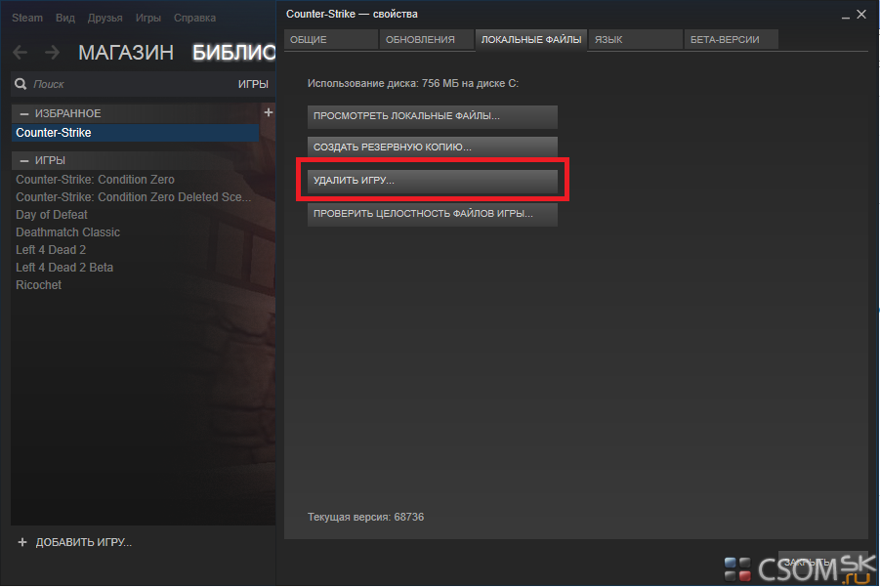Open the Друзья menu

(105, 19)
